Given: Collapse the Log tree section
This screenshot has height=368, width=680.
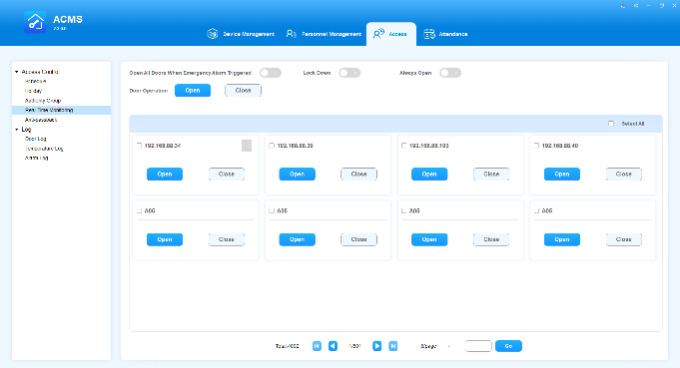Looking at the screenshot, I should 16,130.
